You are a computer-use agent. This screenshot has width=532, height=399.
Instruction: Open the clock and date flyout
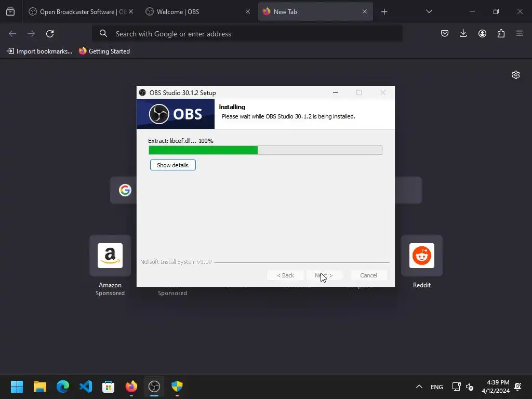click(x=495, y=387)
